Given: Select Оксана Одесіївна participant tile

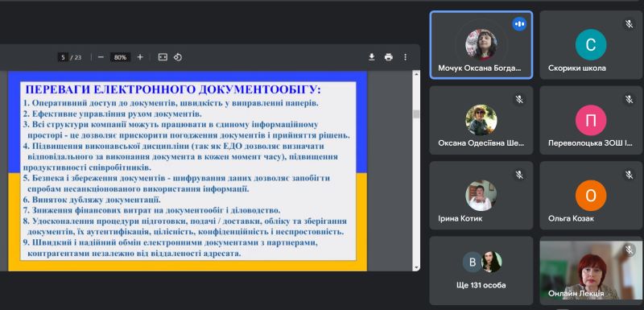Looking at the screenshot, I should (x=481, y=120).
